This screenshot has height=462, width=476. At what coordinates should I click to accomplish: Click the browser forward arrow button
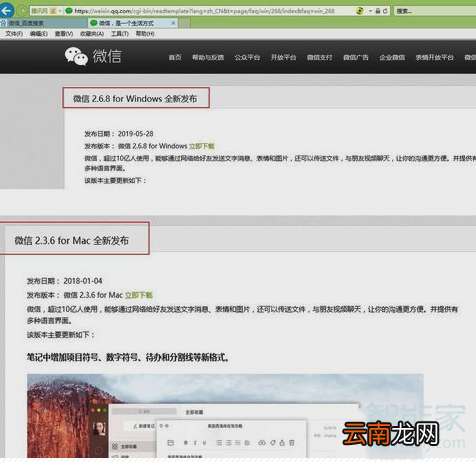click(22, 11)
